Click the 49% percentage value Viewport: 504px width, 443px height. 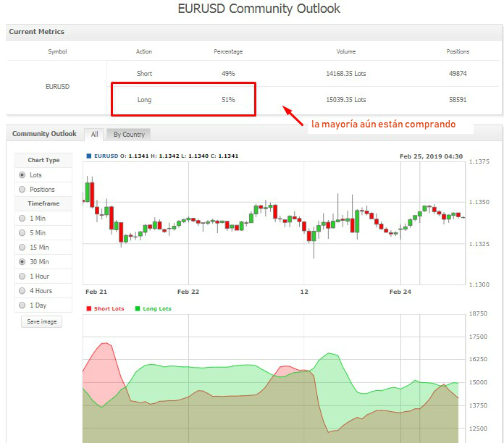pos(228,74)
